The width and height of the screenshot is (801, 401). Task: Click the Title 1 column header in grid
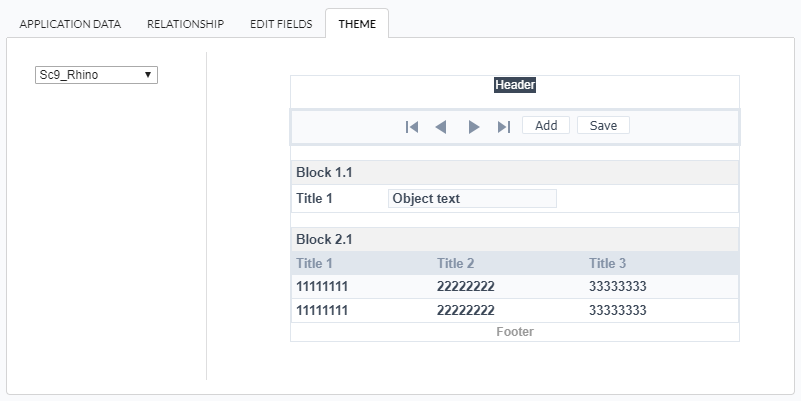point(314,264)
